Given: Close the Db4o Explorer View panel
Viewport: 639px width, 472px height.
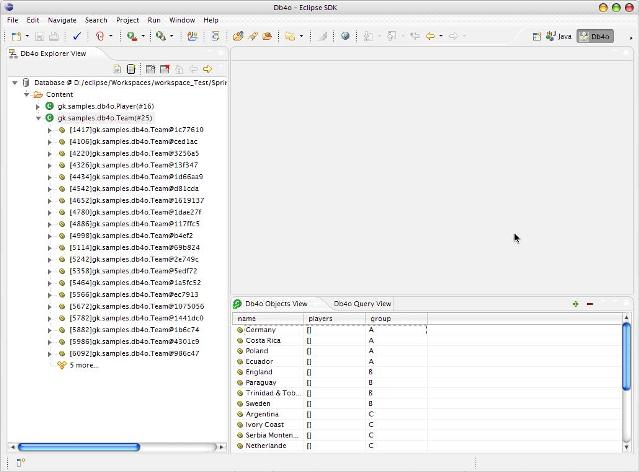Looking at the screenshot, I should (94, 53).
